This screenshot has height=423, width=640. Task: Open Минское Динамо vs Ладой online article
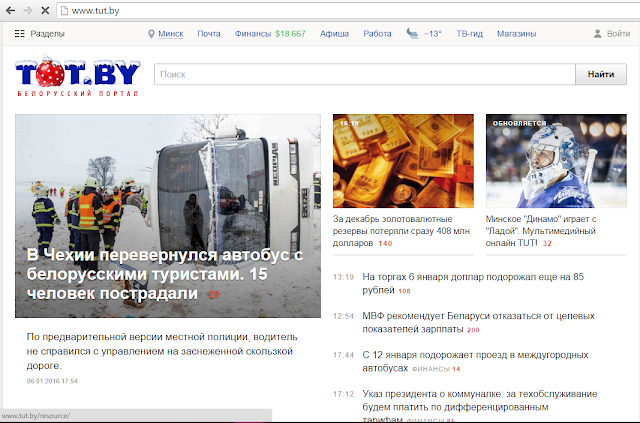[541, 231]
